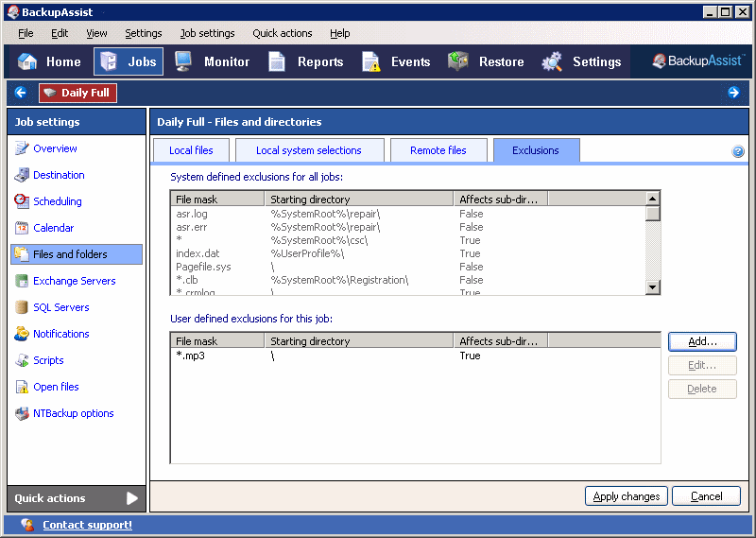756x538 pixels.
Task: Click %SystemRoot%\csc\ starting directory cell
Action: [319, 240]
